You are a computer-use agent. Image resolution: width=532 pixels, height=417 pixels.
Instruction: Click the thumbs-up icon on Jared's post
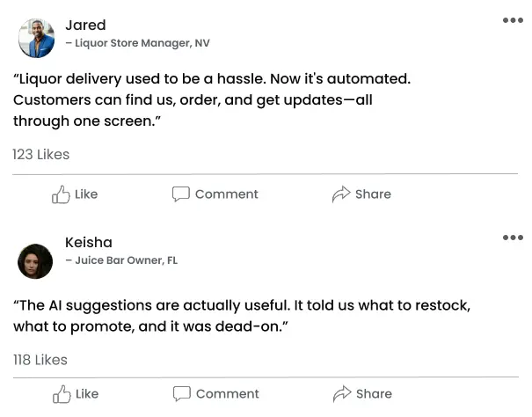point(61,194)
